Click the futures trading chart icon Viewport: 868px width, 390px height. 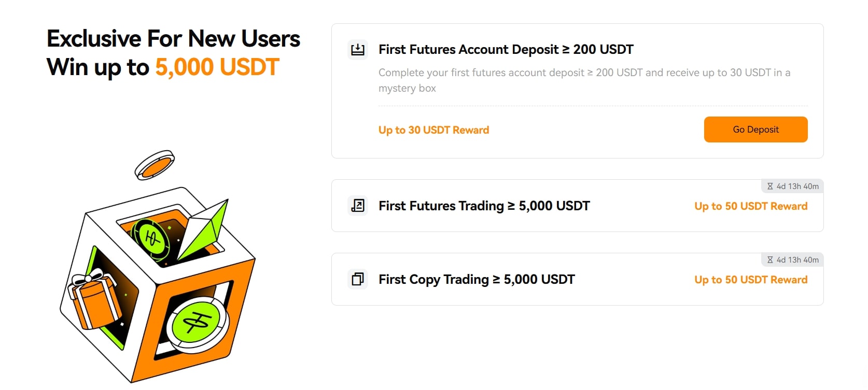[x=358, y=206]
